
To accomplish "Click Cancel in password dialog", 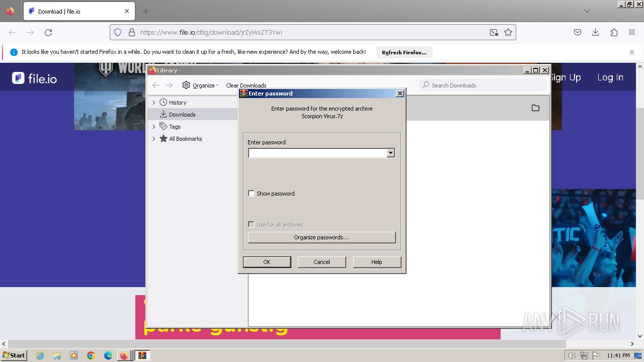I will point(321,262).
